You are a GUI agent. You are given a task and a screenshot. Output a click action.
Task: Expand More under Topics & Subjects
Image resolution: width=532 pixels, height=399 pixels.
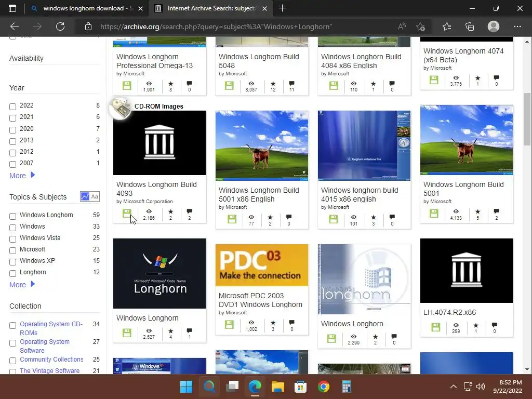click(x=22, y=285)
